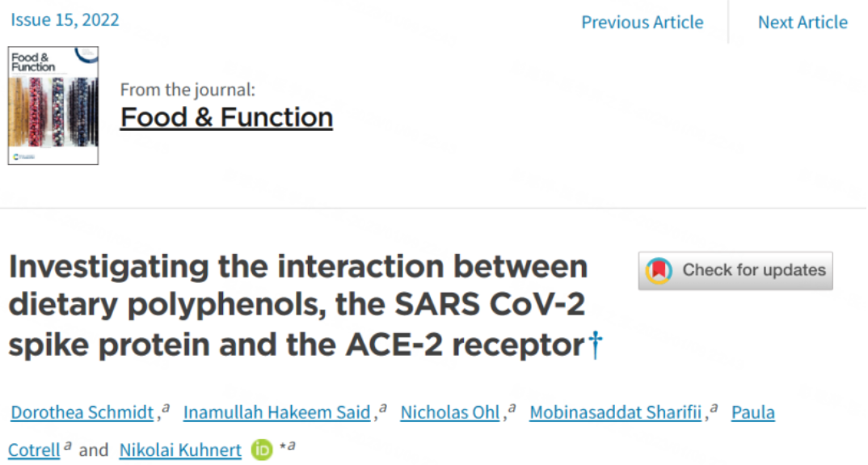Click affiliation superscript after Mobinasaddat Sharifii
The image size is (868, 465).
coord(714,408)
